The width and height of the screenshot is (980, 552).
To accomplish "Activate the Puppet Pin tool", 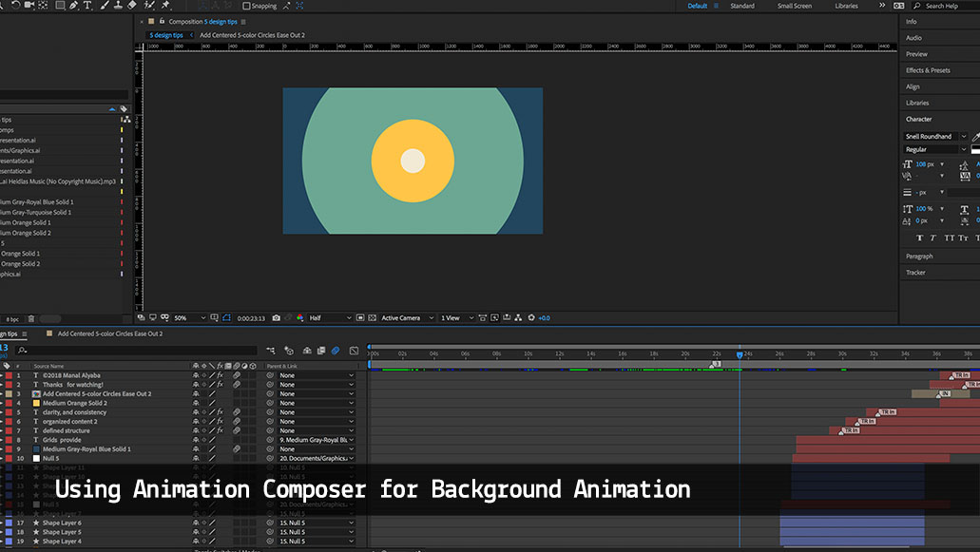I will 165,6.
